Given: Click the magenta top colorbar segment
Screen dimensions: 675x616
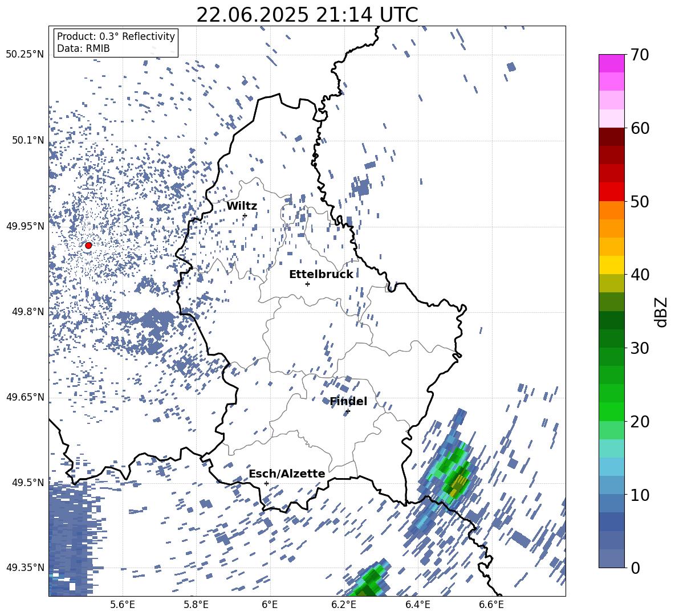Looking at the screenshot, I should [x=611, y=63].
